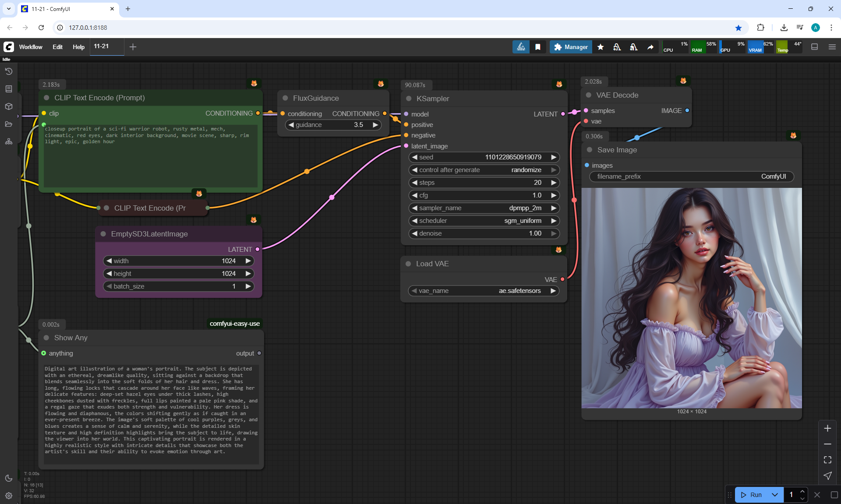This screenshot has width=841, height=504.
Task: Open the workflows folder sidebar icon
Action: click(9, 124)
